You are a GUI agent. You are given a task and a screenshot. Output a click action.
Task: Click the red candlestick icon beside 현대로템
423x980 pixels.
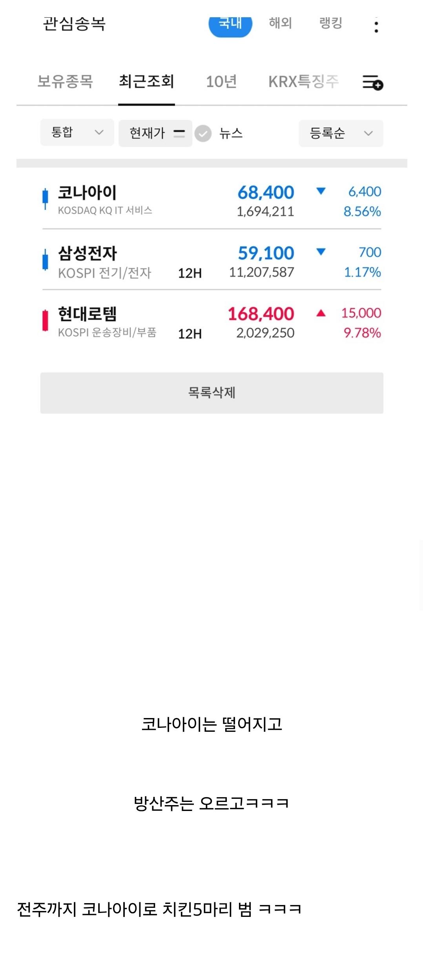[x=45, y=320]
